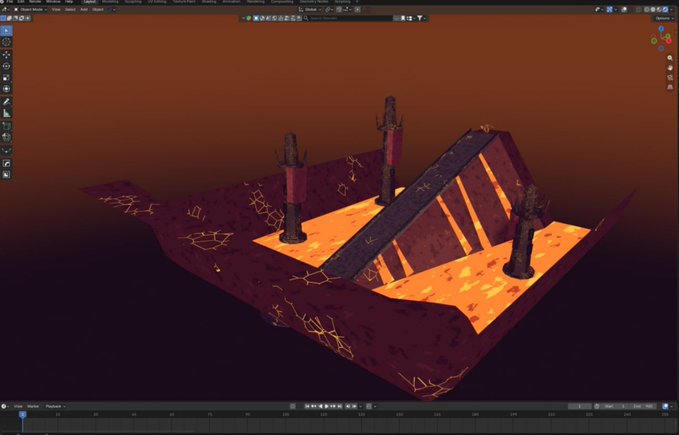Switch to material preview shading
Screen dimensions: 679x435
[659, 10]
